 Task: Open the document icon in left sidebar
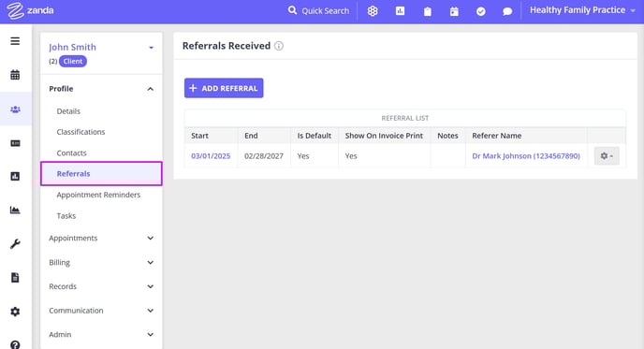pyautogui.click(x=15, y=278)
